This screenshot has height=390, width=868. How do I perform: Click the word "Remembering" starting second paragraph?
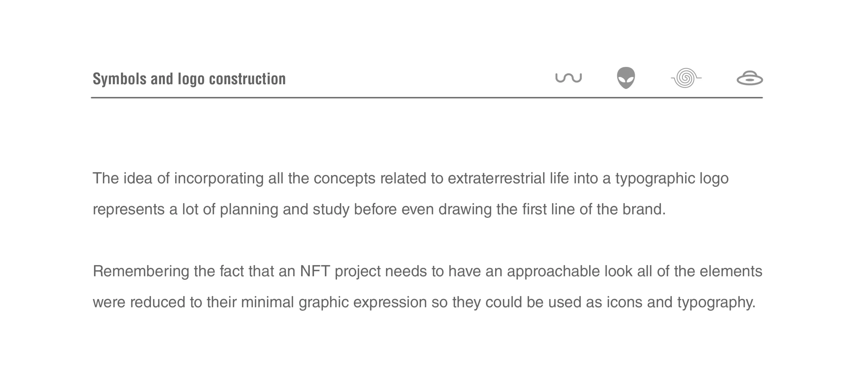[141, 271]
